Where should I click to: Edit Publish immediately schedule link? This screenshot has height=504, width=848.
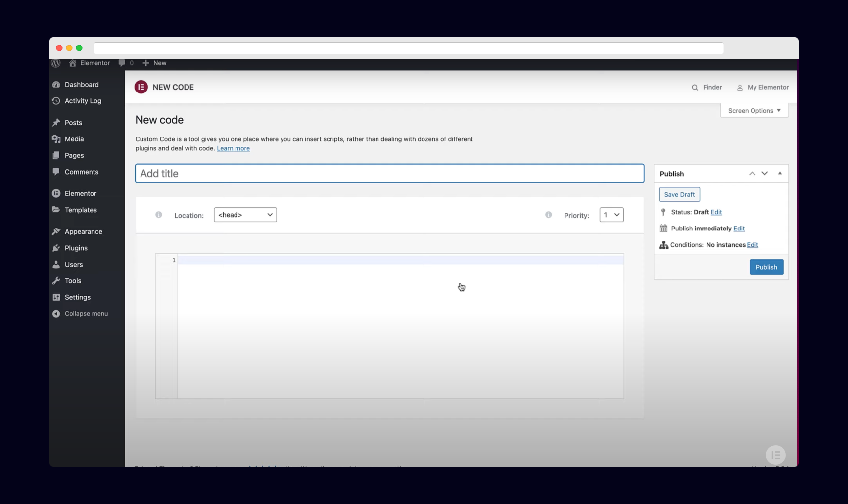coord(739,229)
